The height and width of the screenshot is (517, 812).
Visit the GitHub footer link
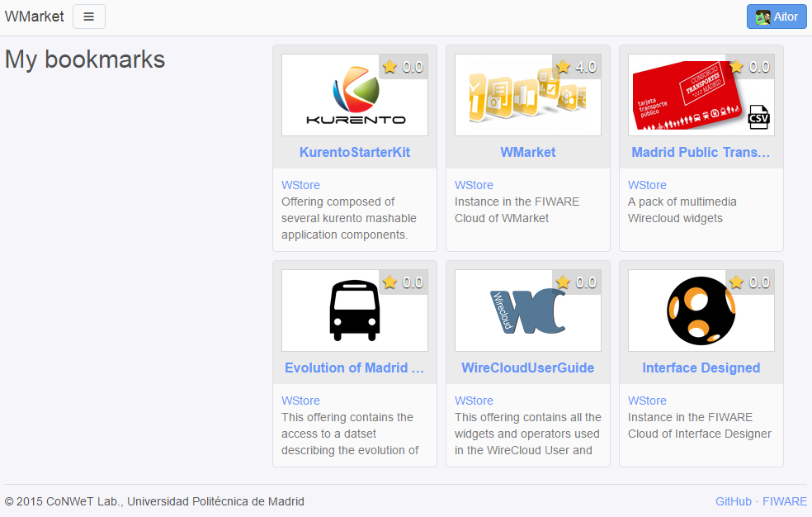[x=734, y=501]
